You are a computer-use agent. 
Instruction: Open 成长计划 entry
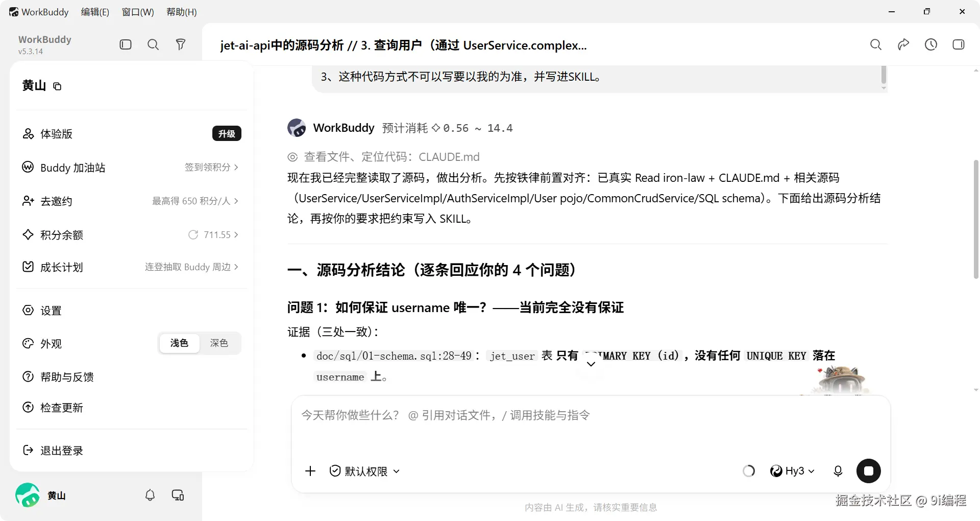131,267
